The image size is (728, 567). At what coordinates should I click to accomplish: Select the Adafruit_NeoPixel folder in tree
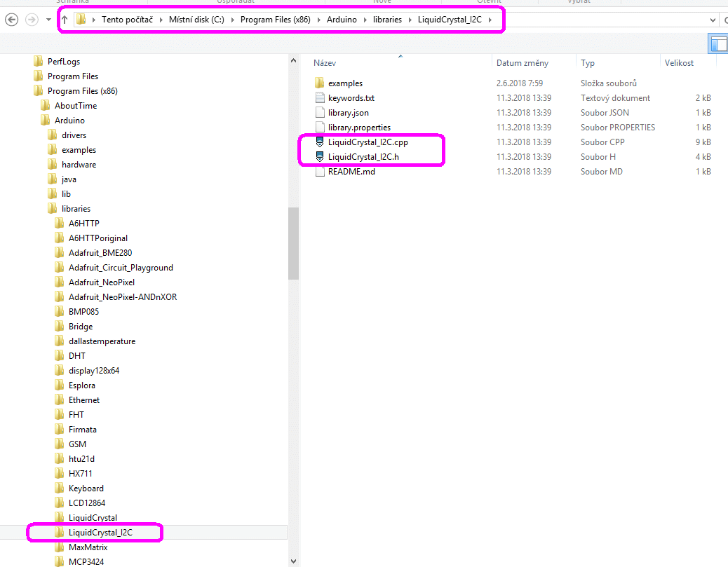(x=101, y=282)
